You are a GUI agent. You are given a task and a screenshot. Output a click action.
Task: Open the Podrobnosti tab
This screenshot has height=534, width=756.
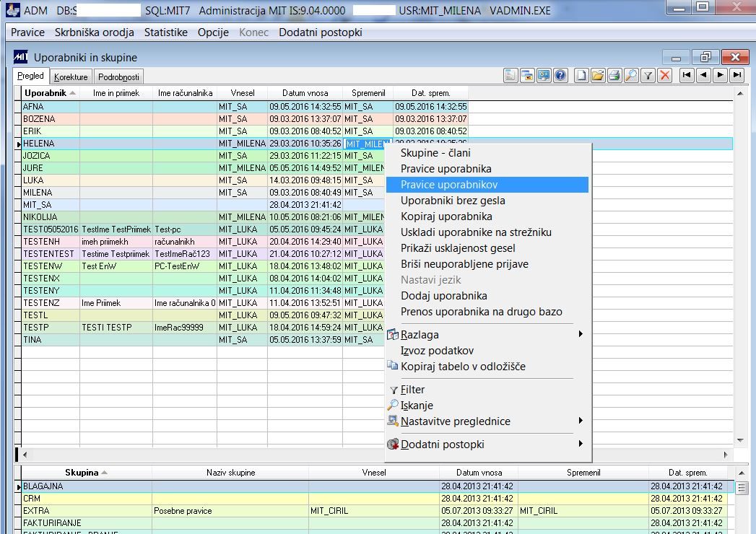point(119,77)
